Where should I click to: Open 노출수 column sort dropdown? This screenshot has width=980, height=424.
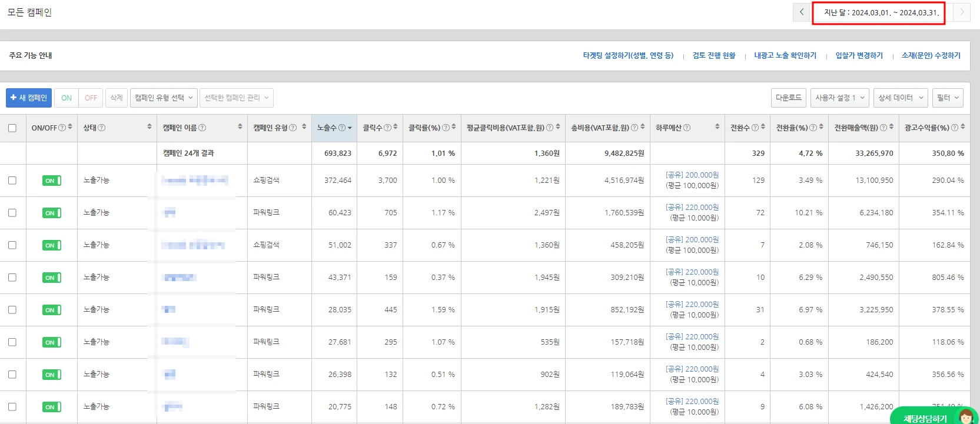click(350, 128)
